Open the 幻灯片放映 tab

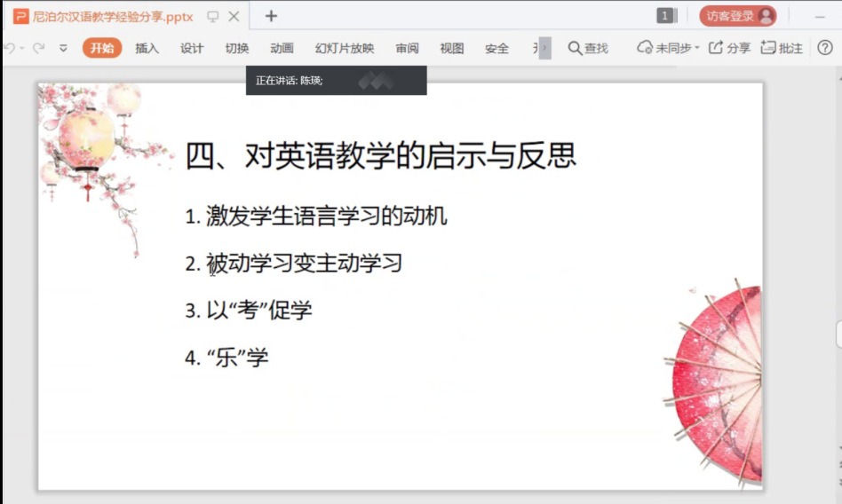pos(345,48)
